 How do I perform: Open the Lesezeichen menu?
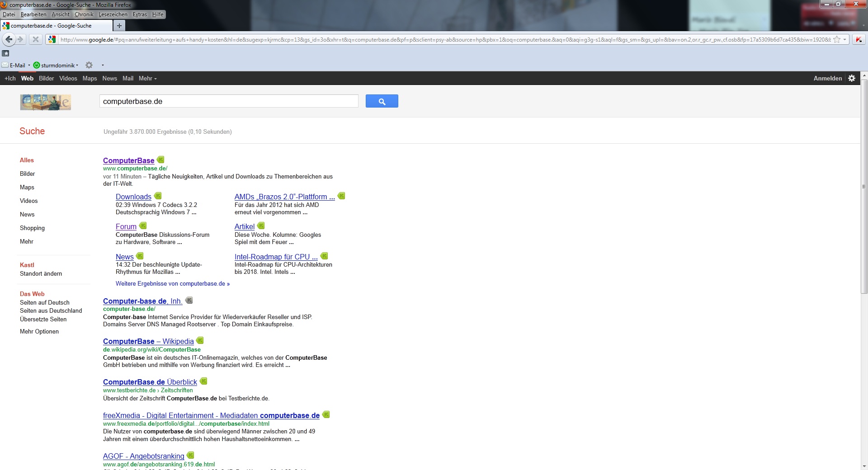[113, 14]
